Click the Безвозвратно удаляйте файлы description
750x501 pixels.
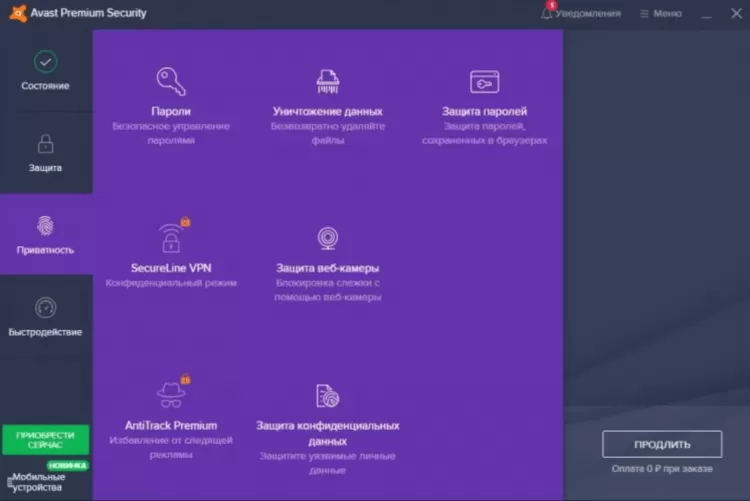[x=328, y=133]
